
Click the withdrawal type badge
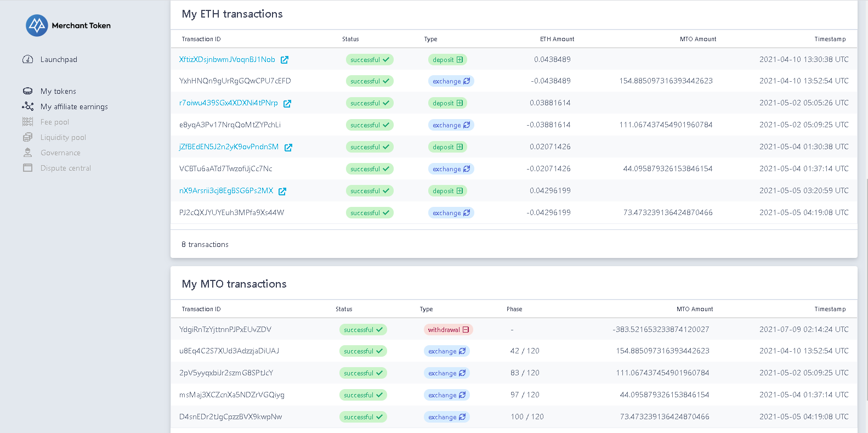(x=449, y=329)
